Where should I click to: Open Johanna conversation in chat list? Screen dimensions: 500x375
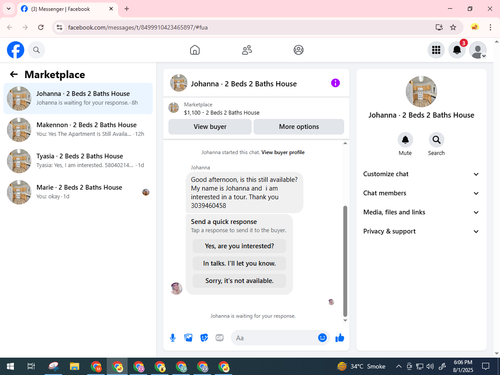click(78, 98)
